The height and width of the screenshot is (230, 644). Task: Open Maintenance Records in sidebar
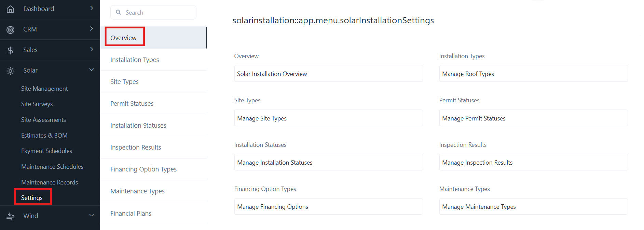(50, 182)
